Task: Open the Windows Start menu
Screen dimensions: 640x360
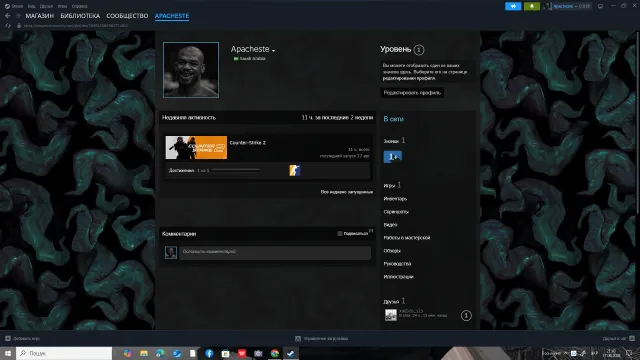Action: pos(8,353)
